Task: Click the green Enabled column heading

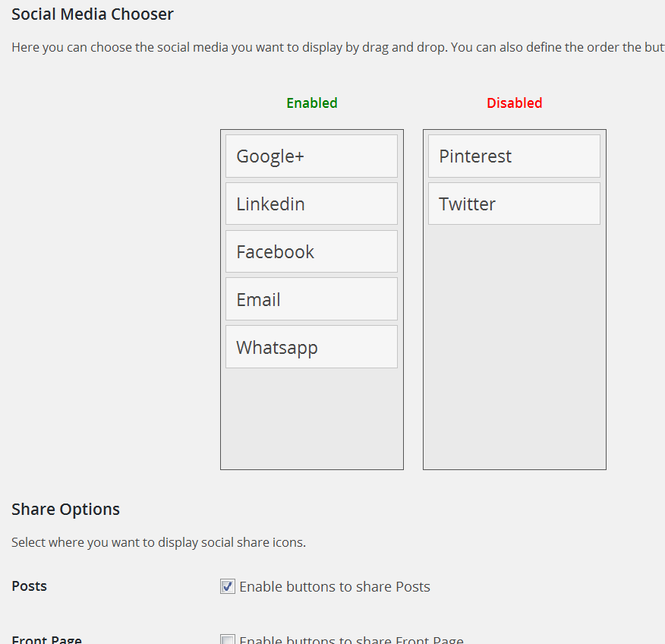Action: pos(312,103)
